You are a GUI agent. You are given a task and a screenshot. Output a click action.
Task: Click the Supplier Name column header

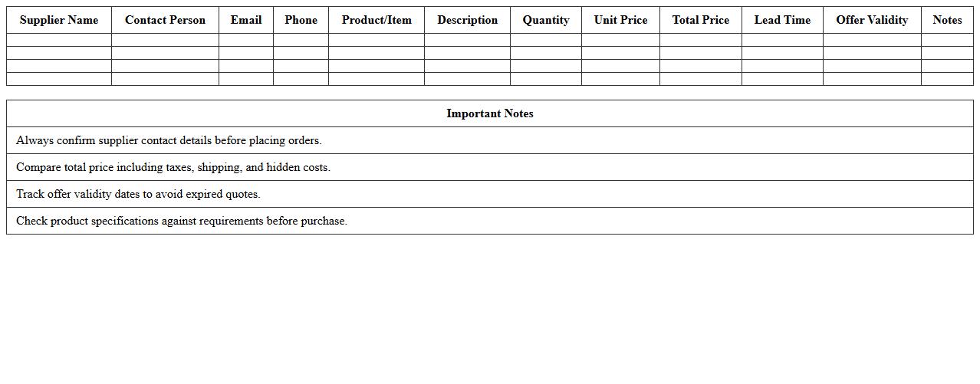(59, 20)
